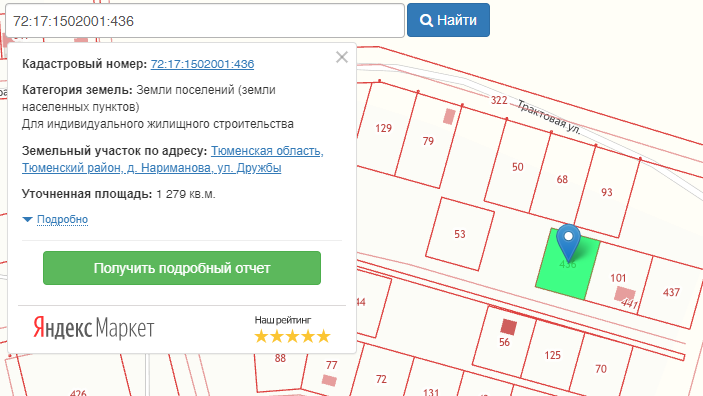Click the Яндекс Маркет logo
Image resolution: width=703 pixels, height=396 pixels.
[x=93, y=327]
